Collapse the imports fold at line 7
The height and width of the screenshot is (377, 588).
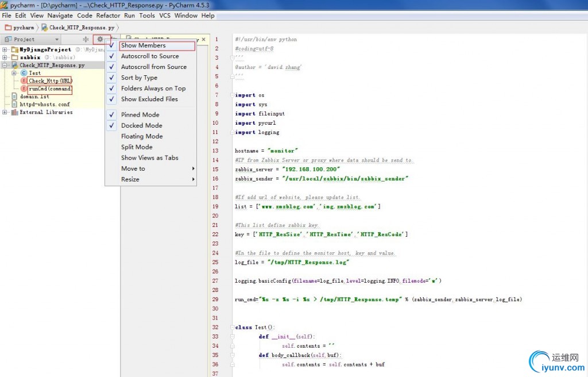(232, 95)
